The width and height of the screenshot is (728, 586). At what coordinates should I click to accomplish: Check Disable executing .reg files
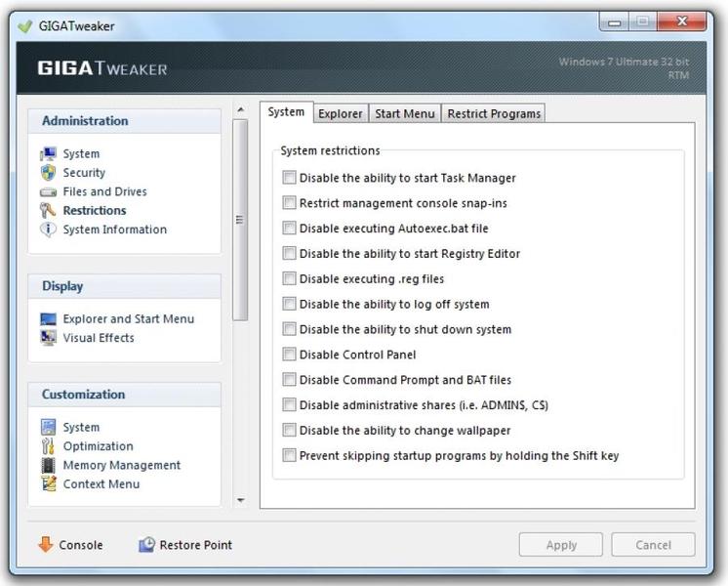tap(289, 278)
